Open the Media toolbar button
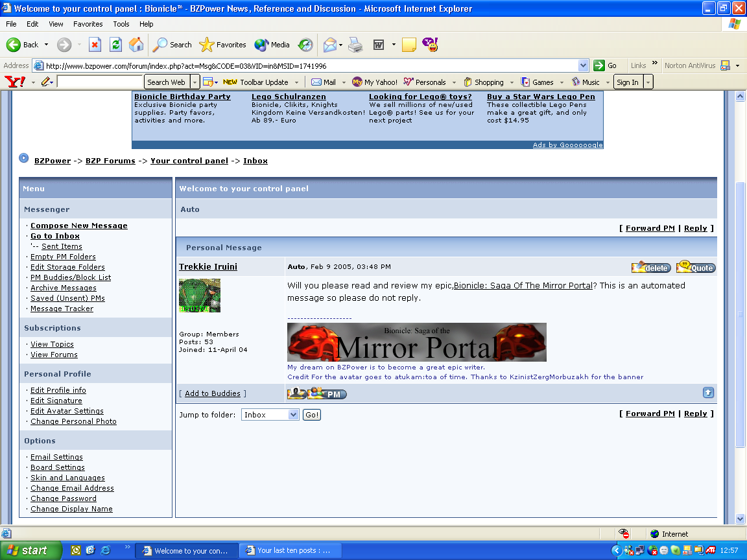The height and width of the screenshot is (560, 747). (272, 45)
